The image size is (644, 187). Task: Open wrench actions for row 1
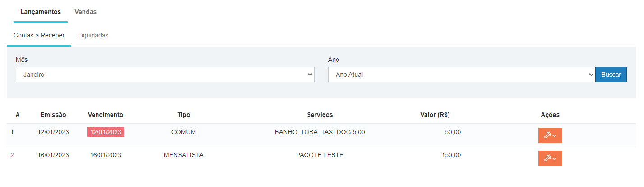pos(550,136)
